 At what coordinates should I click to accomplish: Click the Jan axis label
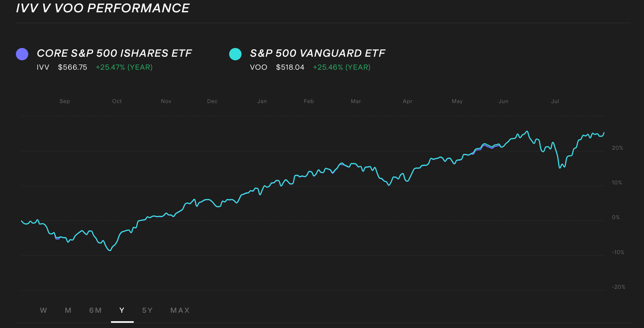coord(262,101)
